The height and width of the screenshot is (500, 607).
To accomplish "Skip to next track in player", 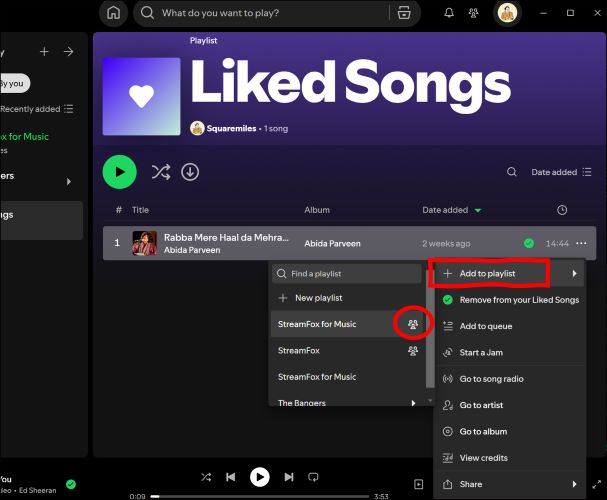I will pyautogui.click(x=289, y=477).
